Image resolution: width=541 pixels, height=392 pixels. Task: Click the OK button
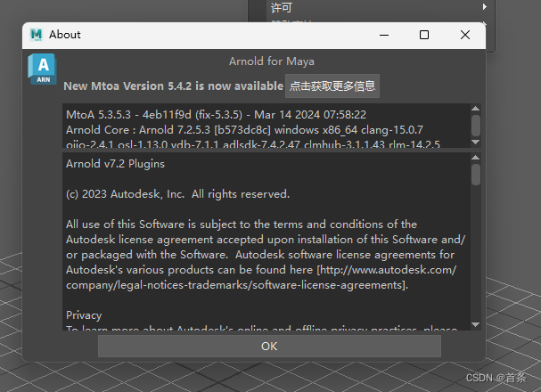(x=269, y=347)
